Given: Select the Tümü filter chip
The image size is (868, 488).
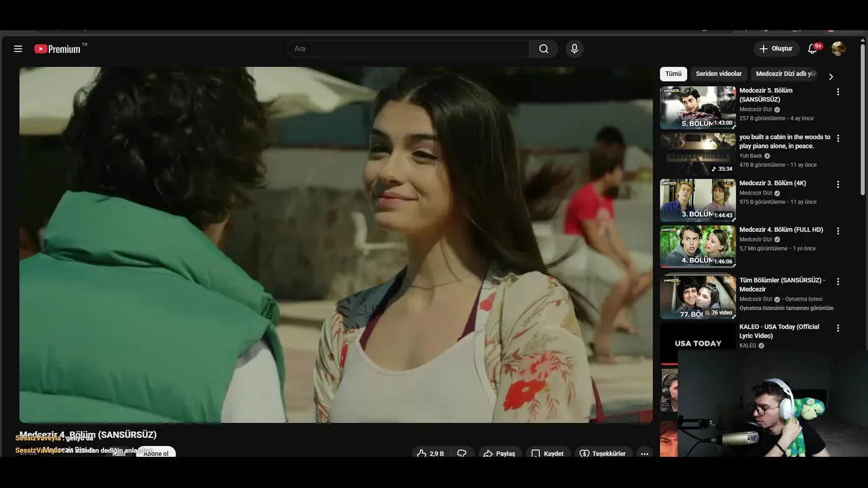Looking at the screenshot, I should tap(673, 74).
